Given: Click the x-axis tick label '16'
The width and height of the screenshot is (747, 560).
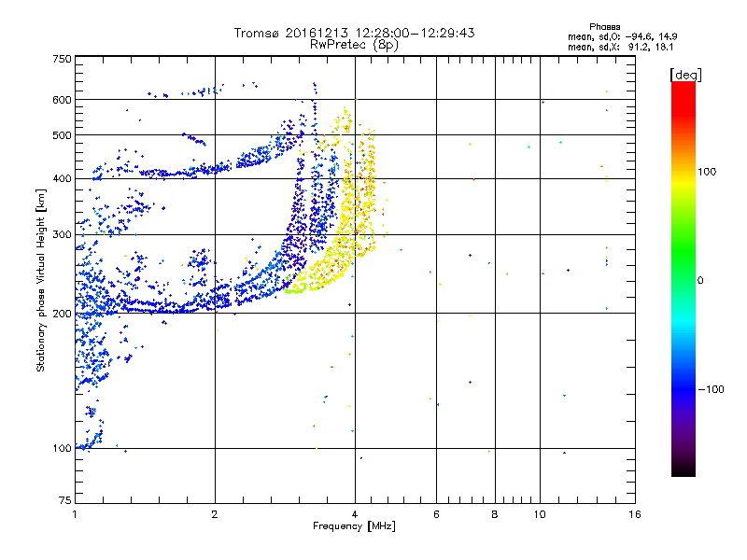Looking at the screenshot, I should [635, 514].
